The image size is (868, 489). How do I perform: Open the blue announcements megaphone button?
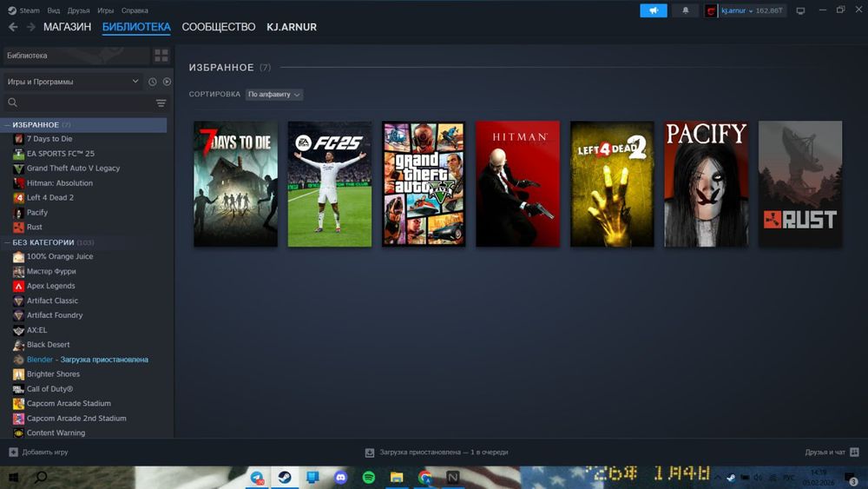(x=654, y=10)
